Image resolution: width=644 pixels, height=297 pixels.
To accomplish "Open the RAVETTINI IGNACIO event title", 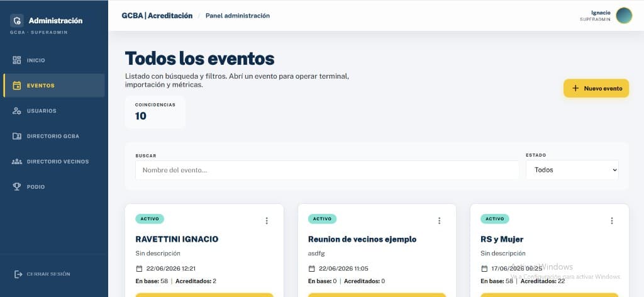I will (x=177, y=239).
